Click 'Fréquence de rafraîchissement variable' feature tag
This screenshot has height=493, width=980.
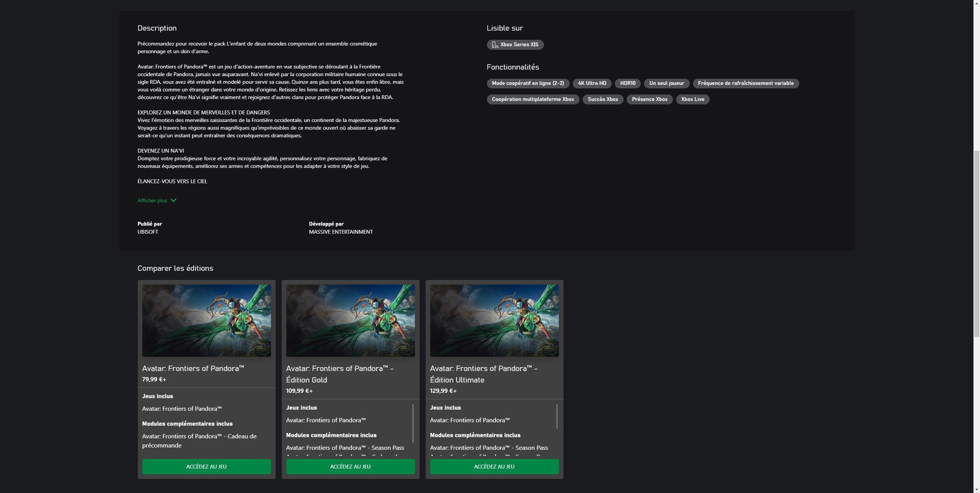tap(745, 83)
